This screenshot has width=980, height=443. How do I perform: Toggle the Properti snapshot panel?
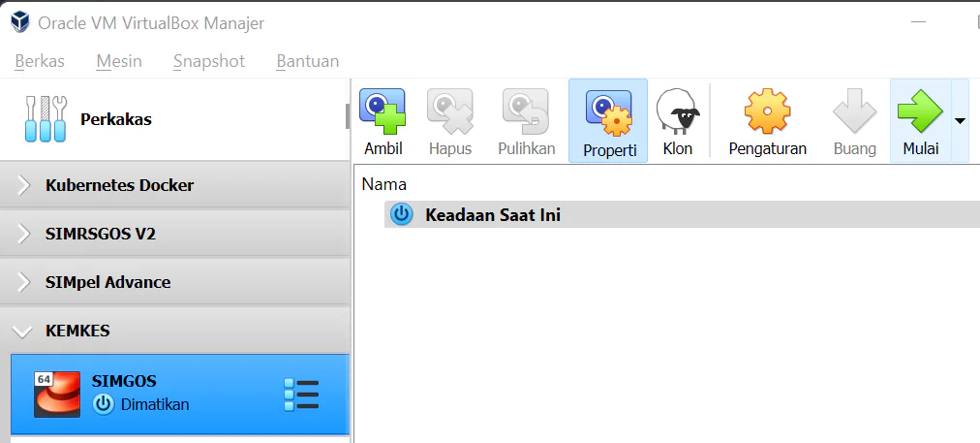point(608,121)
